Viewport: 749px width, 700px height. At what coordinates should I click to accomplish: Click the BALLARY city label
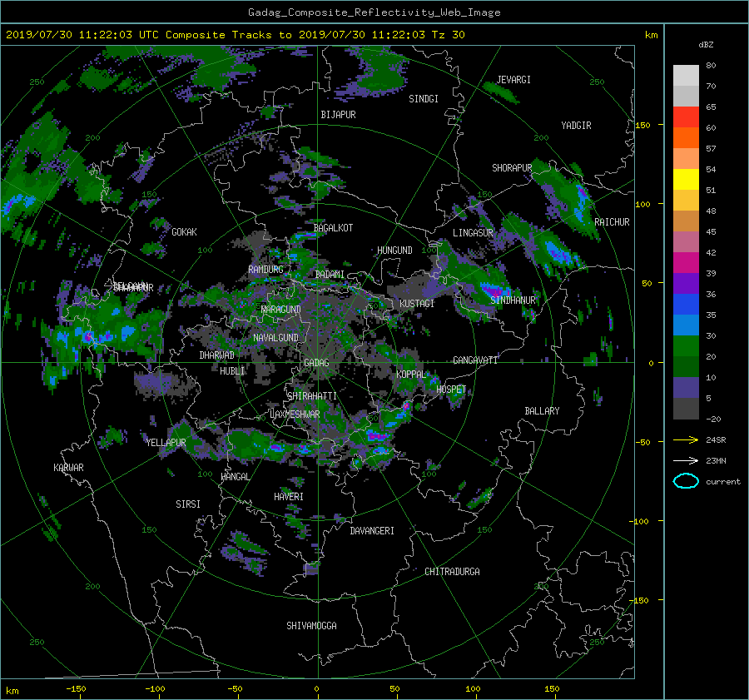pos(542,411)
